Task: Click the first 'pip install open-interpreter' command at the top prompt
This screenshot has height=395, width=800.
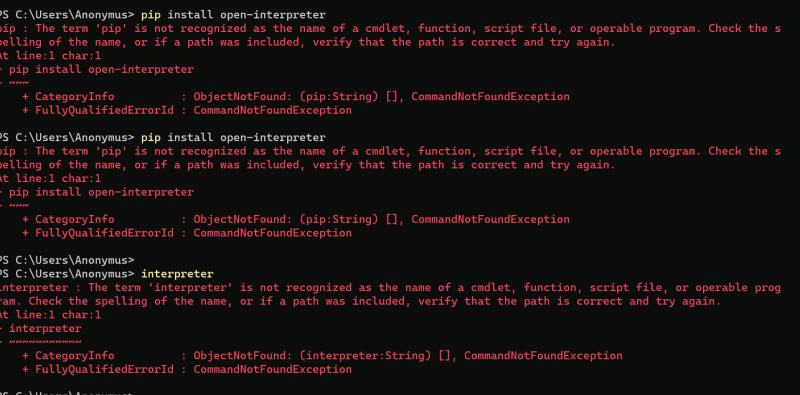Action: coord(233,15)
